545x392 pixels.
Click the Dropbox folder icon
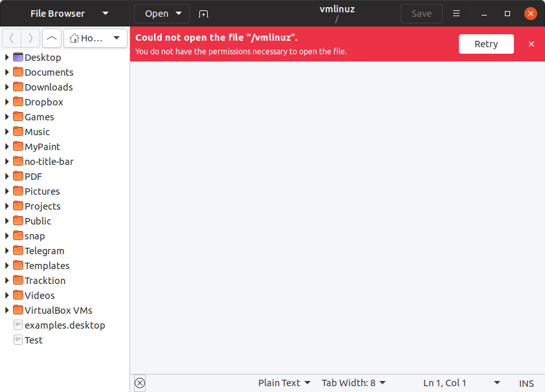tap(18, 102)
